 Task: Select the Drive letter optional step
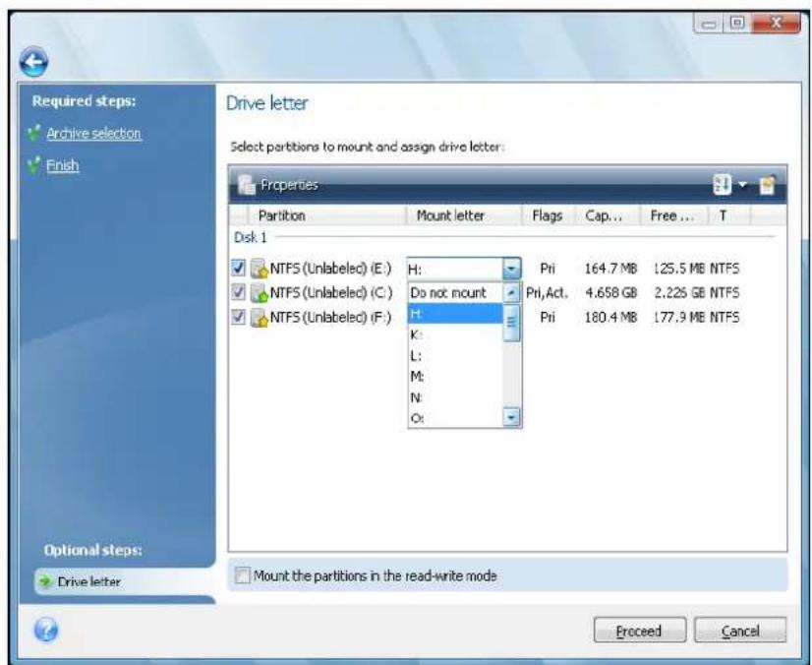point(125,581)
